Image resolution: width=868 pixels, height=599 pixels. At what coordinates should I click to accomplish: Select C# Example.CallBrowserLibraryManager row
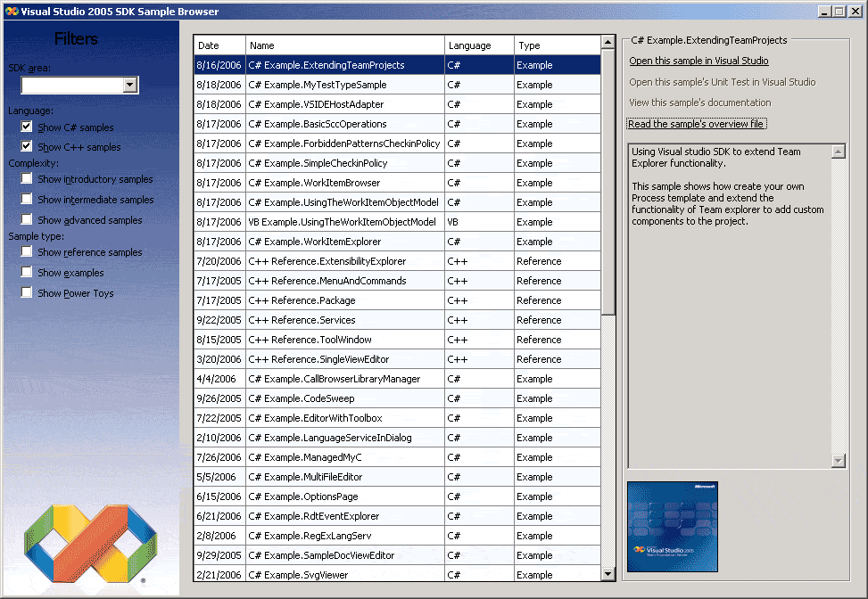click(x=397, y=379)
